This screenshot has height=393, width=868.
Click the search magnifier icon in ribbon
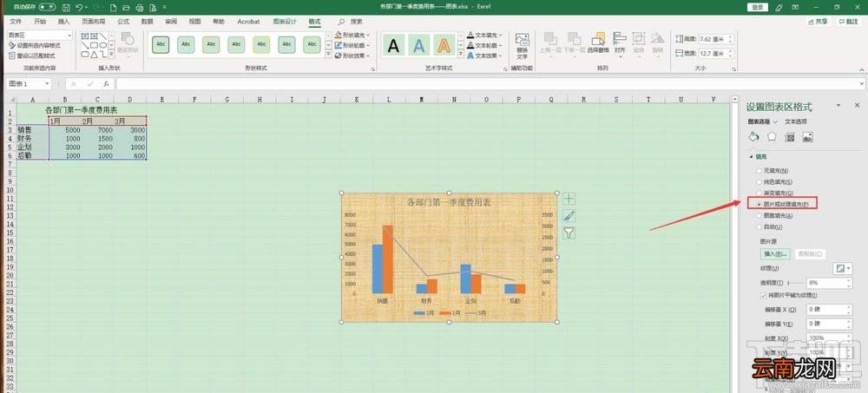click(341, 22)
